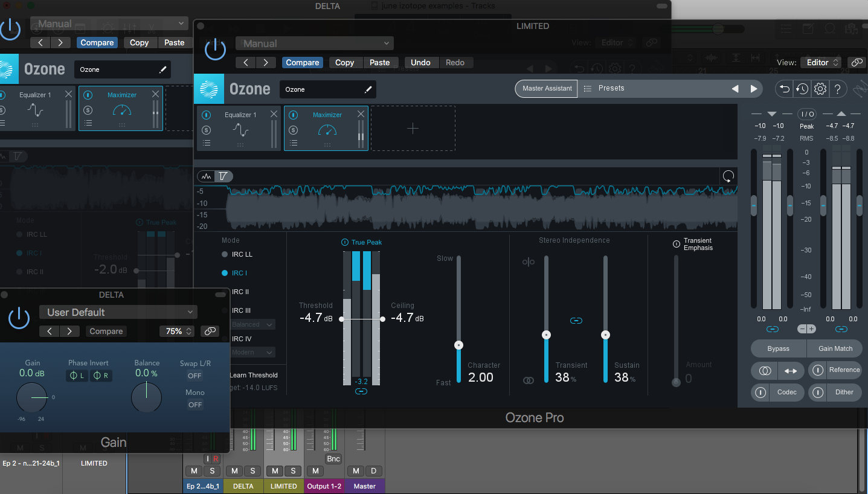Click Bypass in Ozone
Image resolution: width=868 pixels, height=494 pixels.
coord(778,348)
